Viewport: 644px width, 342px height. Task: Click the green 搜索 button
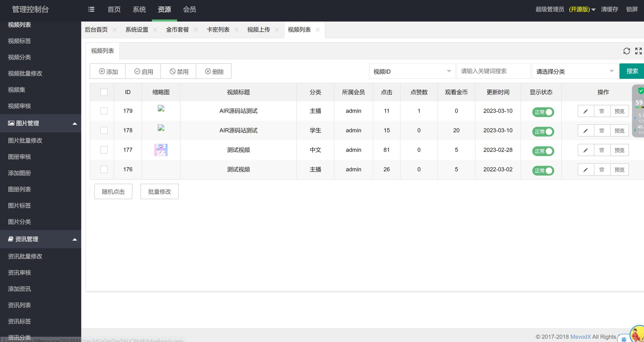(632, 71)
